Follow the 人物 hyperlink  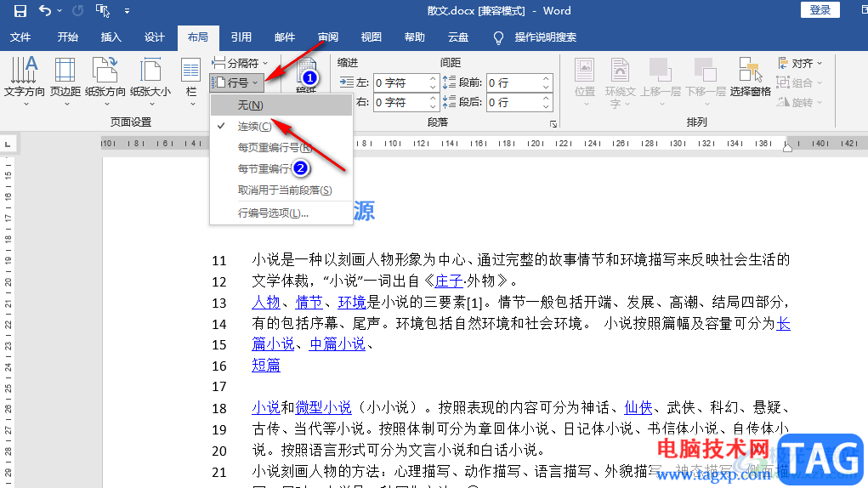[x=266, y=302]
